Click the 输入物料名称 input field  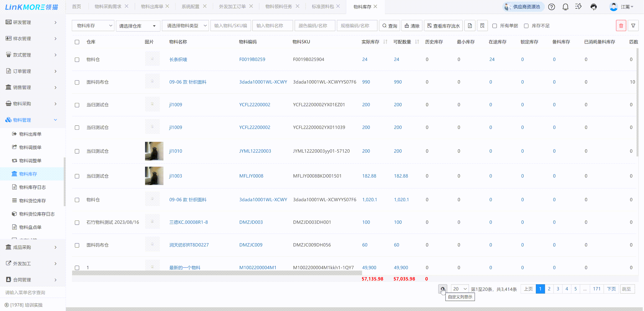point(272,26)
